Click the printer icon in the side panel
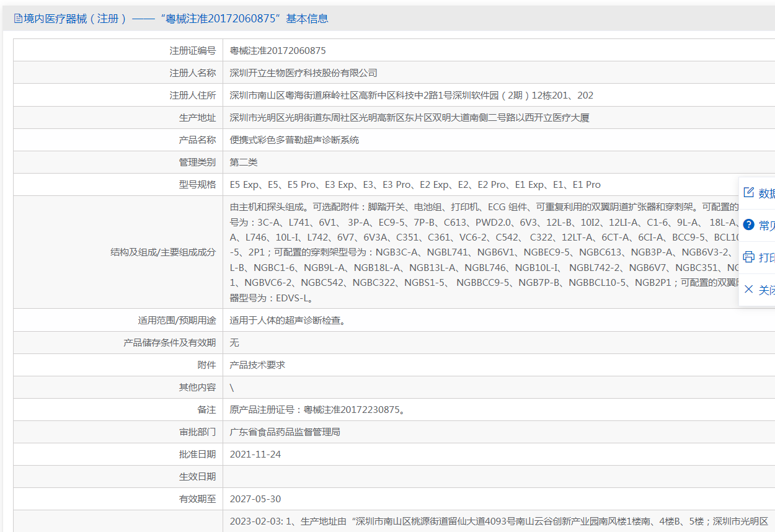This screenshot has height=532, width=775. 748,257
